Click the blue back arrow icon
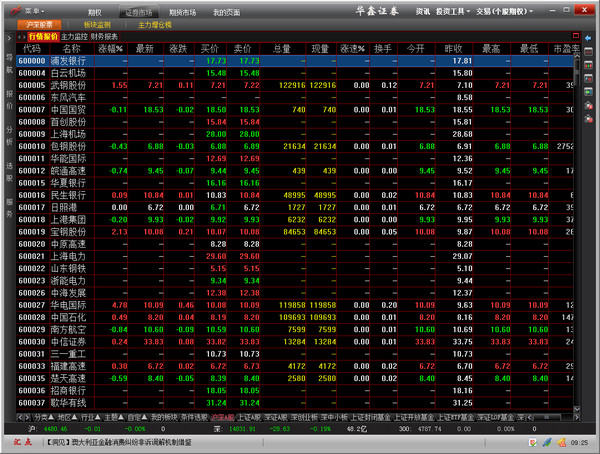Viewport: 600px width, 454px height. tap(588, 38)
